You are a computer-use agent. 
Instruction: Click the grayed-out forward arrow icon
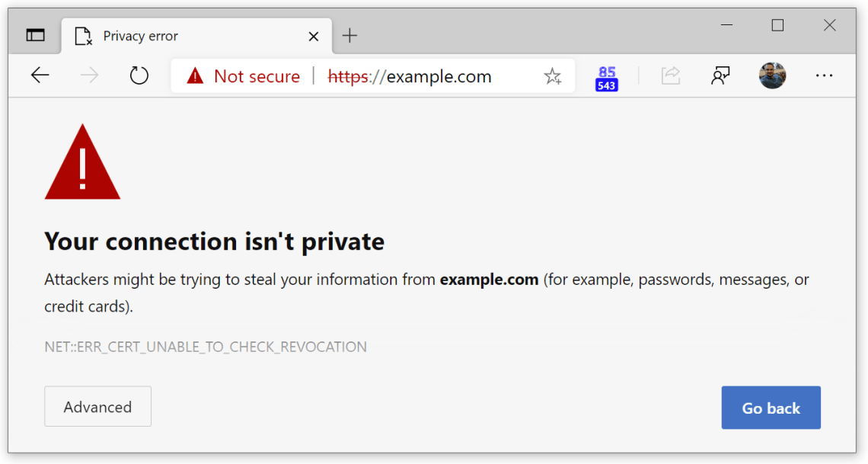[89, 75]
